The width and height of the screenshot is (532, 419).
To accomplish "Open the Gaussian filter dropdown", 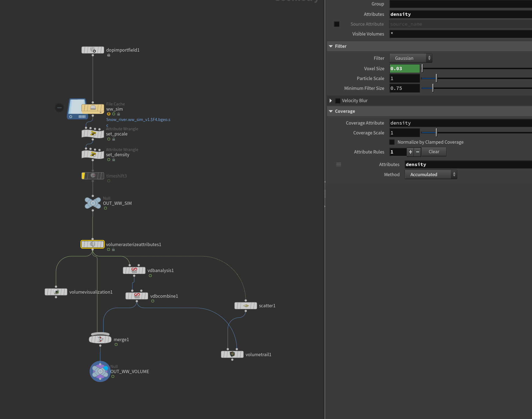I will [x=411, y=58].
